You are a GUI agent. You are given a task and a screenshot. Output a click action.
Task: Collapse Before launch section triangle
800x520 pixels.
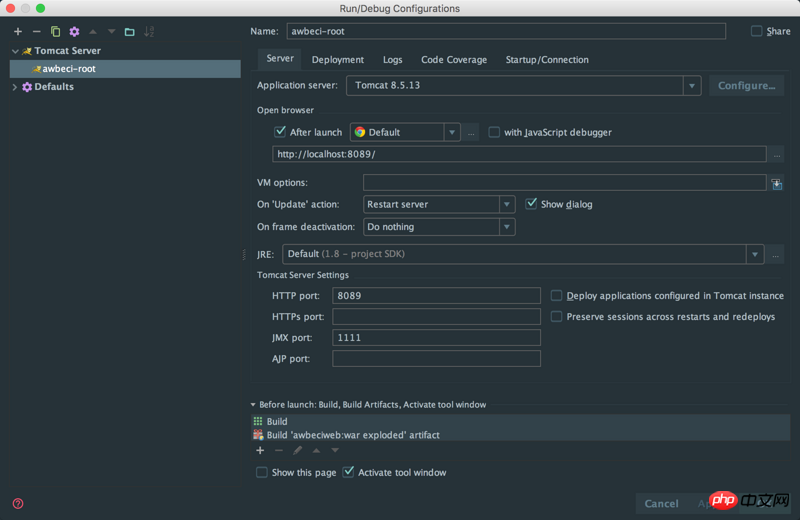pos(253,405)
